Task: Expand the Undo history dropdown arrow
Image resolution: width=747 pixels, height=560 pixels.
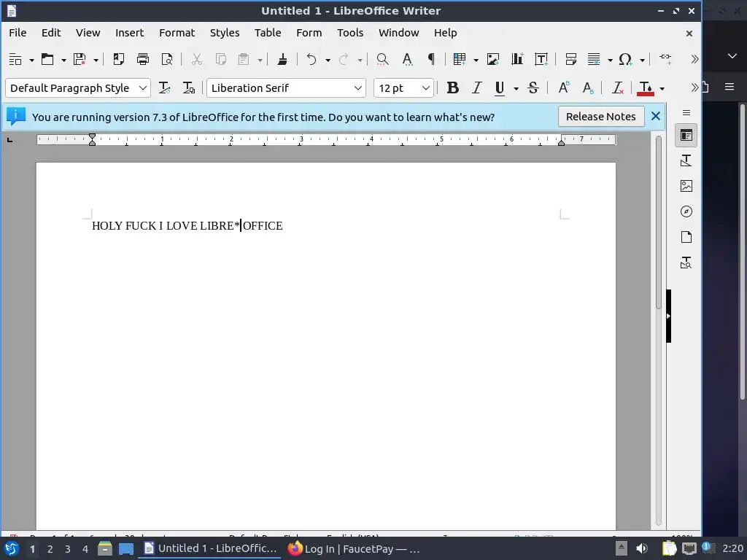Action: point(328,60)
